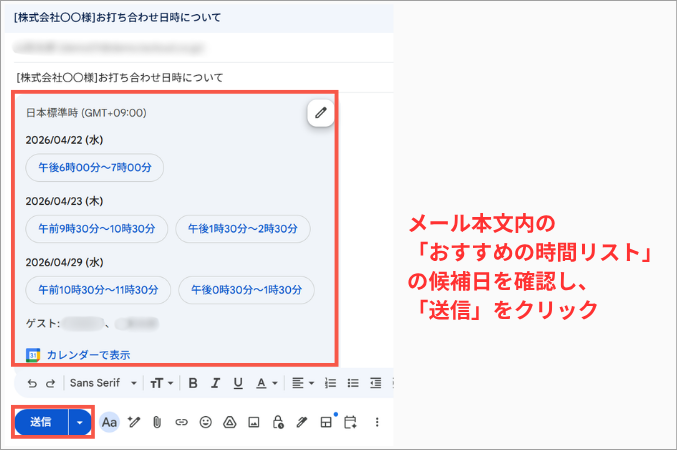Toggle underline formatting
This screenshot has height=450, width=682.
coord(238,383)
